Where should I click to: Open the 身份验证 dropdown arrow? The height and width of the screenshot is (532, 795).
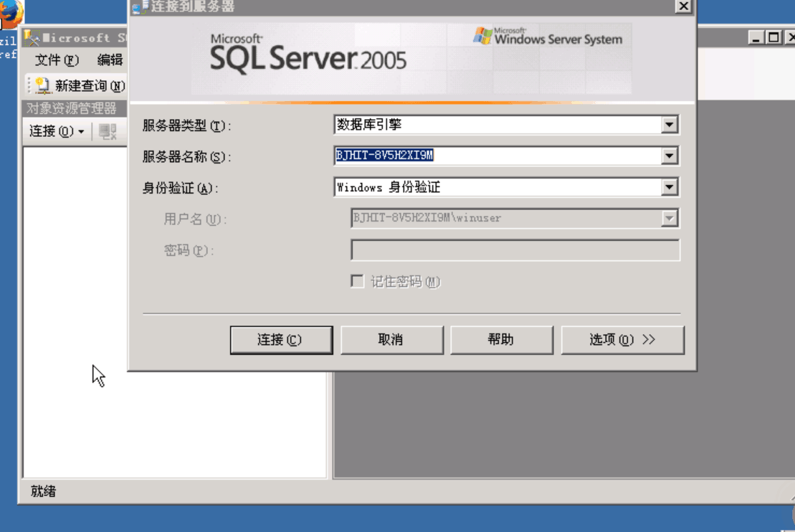(x=670, y=187)
